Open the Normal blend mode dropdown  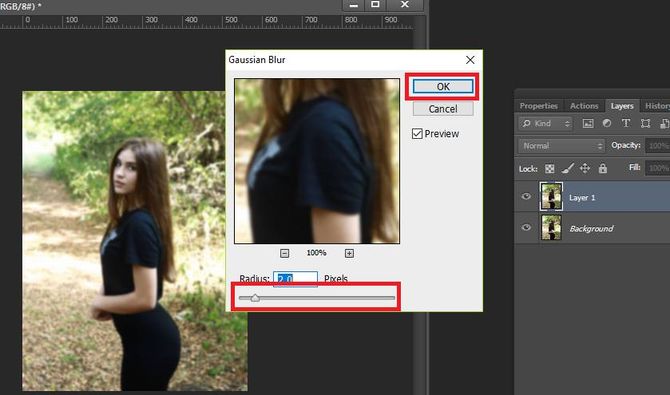561,146
